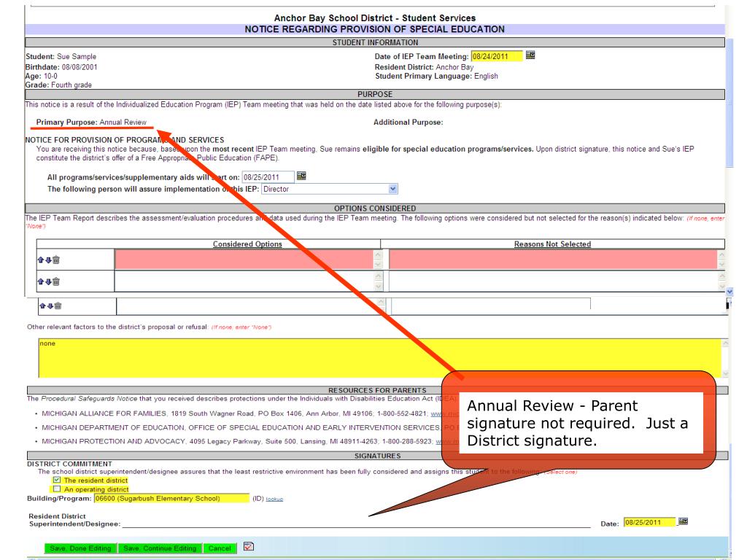The image size is (747, 560).
Task: Click 'OPTIONS CONSIDERED' section header
Action: click(x=376, y=209)
